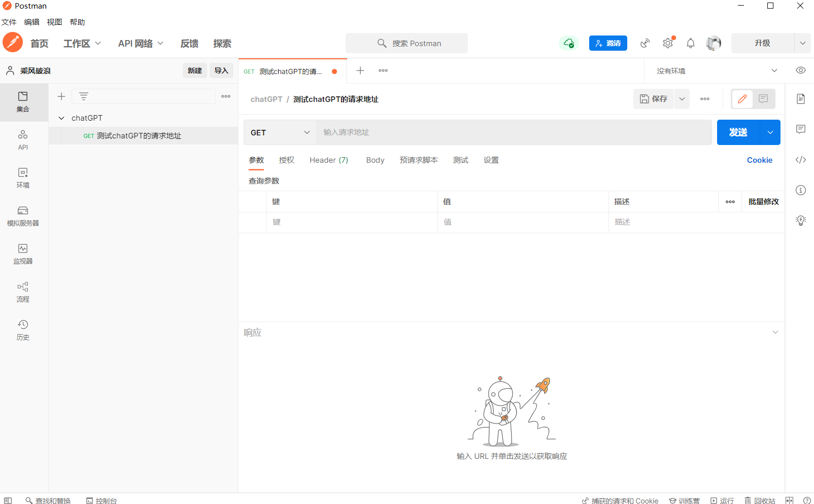Click the 导入 button
Screen dimensions: 814x504
pos(221,70)
